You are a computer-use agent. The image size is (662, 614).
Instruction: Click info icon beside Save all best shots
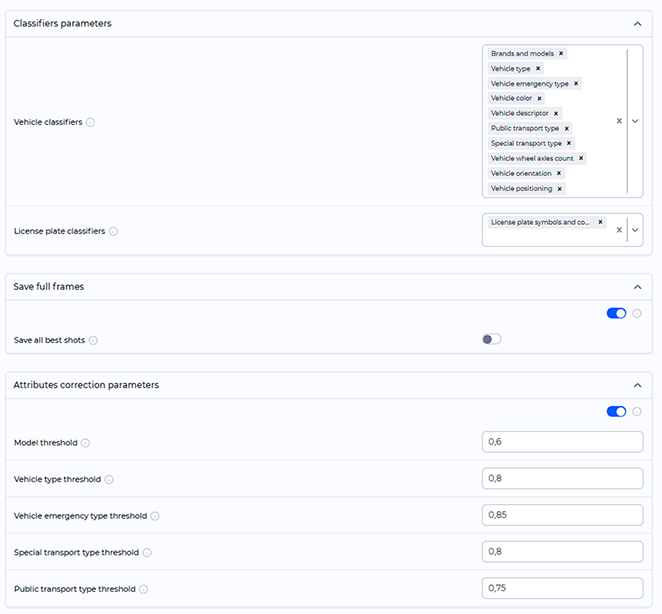(93, 341)
